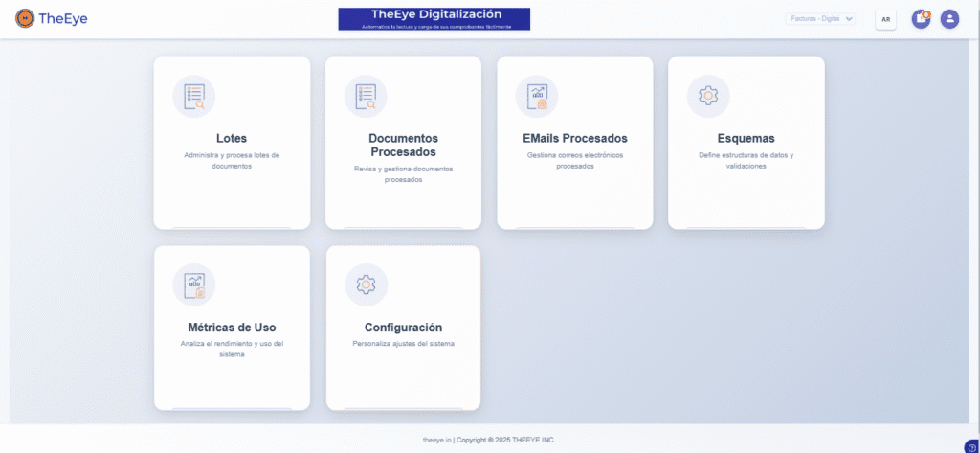Image resolution: width=980 pixels, height=453 pixels.
Task: Click the theeye.io footer link
Action: (x=436, y=440)
